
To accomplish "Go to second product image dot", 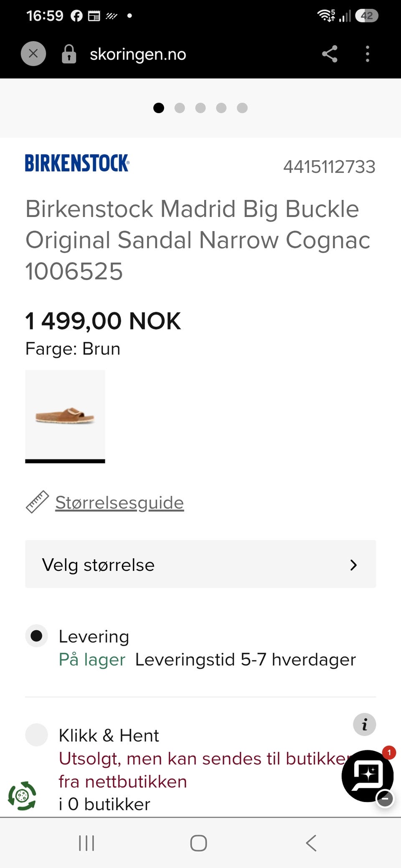I will tap(180, 108).
